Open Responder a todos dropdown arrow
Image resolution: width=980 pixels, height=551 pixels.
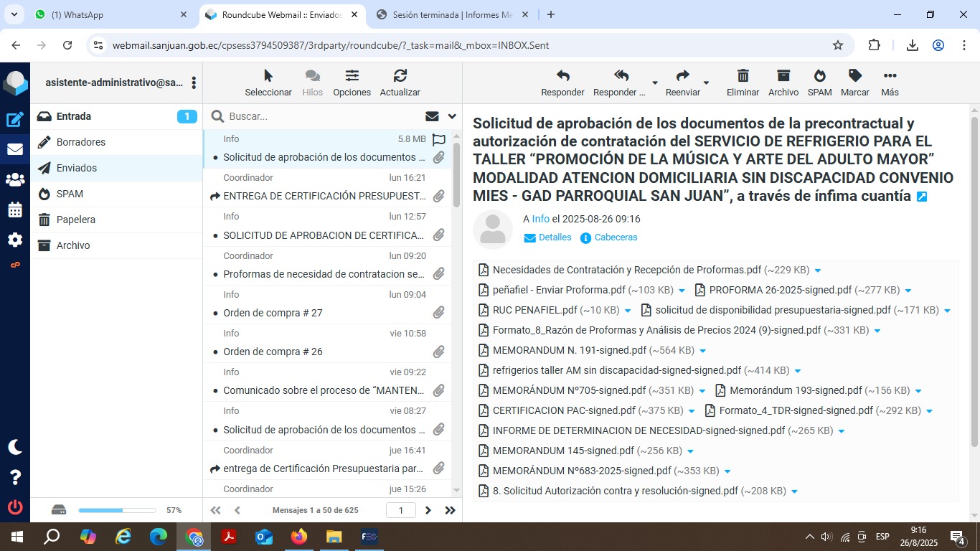654,83
